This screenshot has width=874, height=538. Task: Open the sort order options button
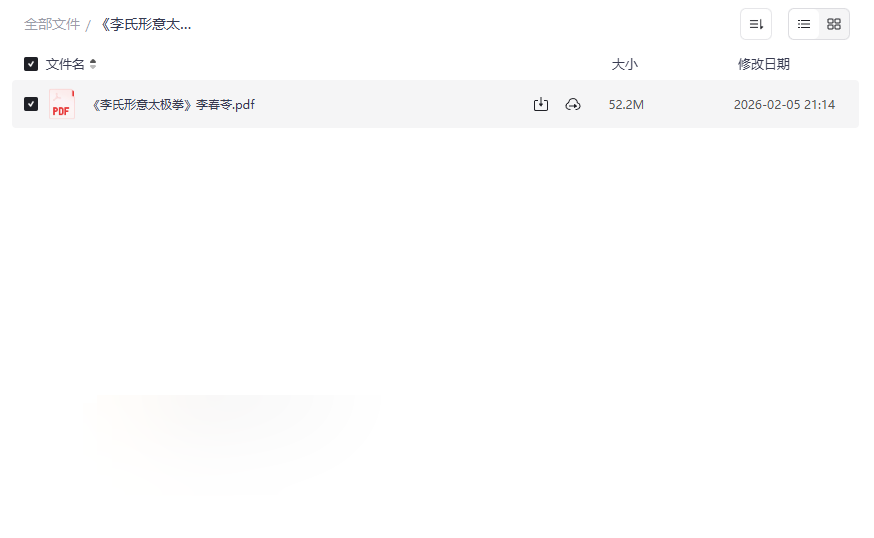point(756,24)
